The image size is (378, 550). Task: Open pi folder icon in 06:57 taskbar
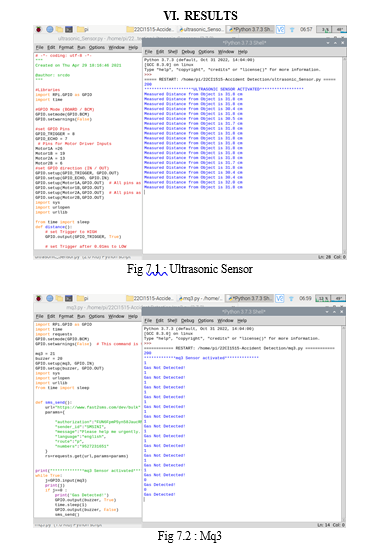83,29
